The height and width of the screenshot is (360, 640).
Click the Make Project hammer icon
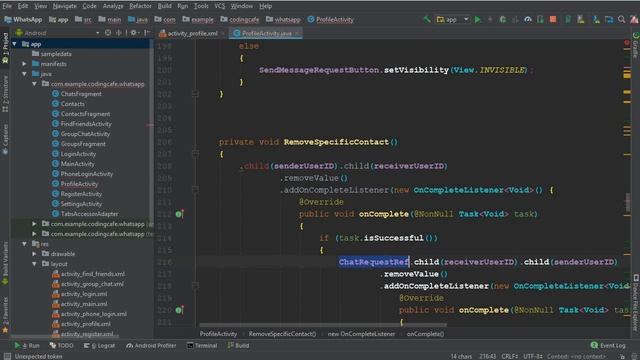pyautogui.click(x=427, y=19)
